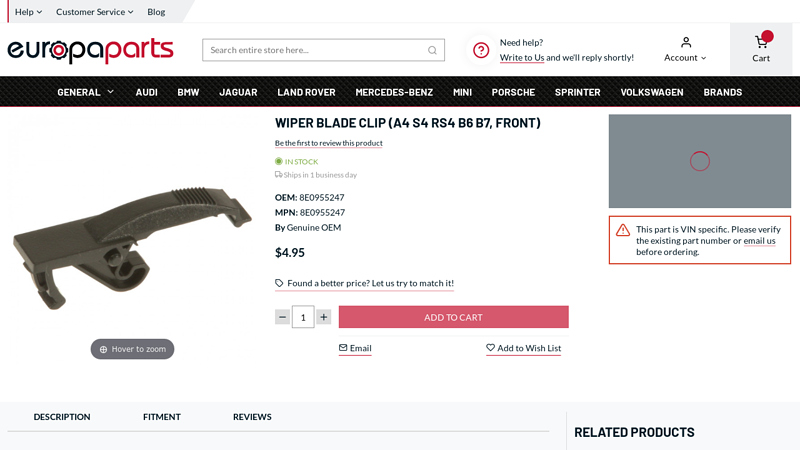Click the red question mark help icon
This screenshot has width=800, height=450.
(x=481, y=50)
